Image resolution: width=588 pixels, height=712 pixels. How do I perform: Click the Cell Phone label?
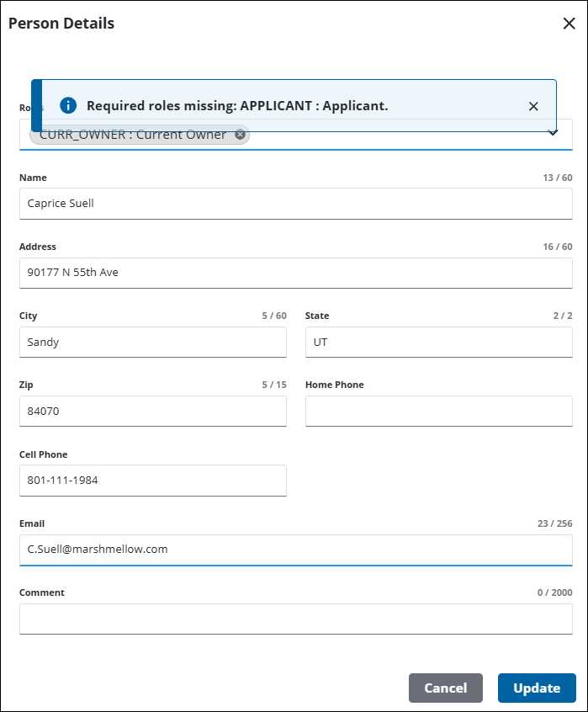coord(43,454)
